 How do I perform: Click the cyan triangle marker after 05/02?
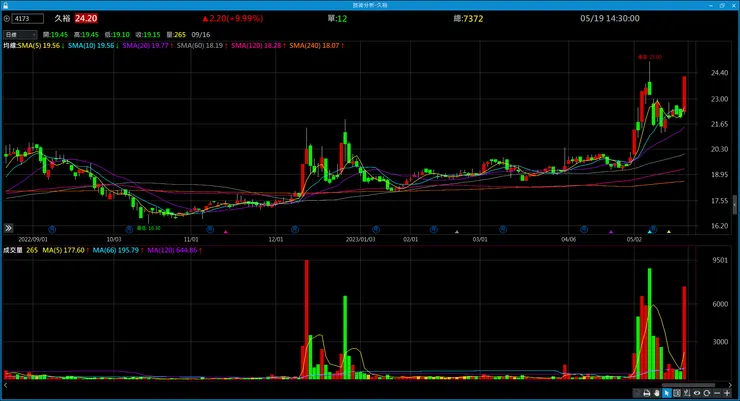(x=650, y=232)
